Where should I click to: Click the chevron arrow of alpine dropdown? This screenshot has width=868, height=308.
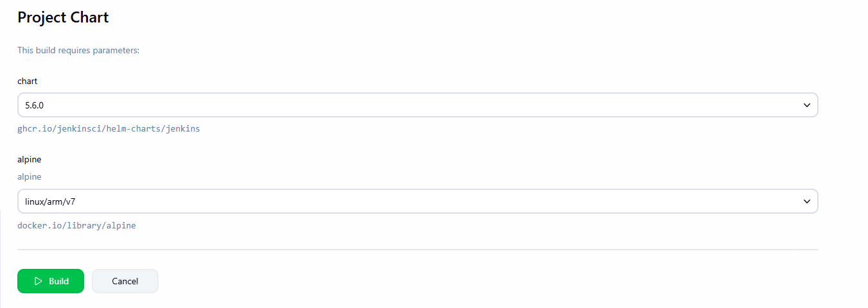pyautogui.click(x=807, y=201)
